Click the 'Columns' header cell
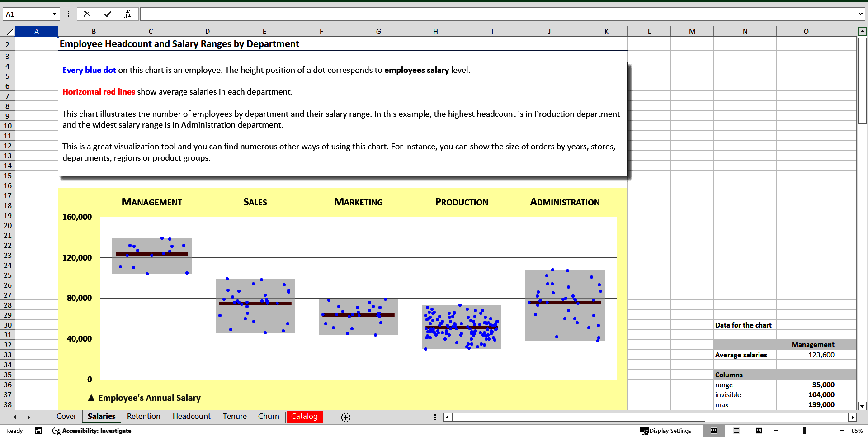Image resolution: width=868 pixels, height=437 pixels. tap(745, 375)
